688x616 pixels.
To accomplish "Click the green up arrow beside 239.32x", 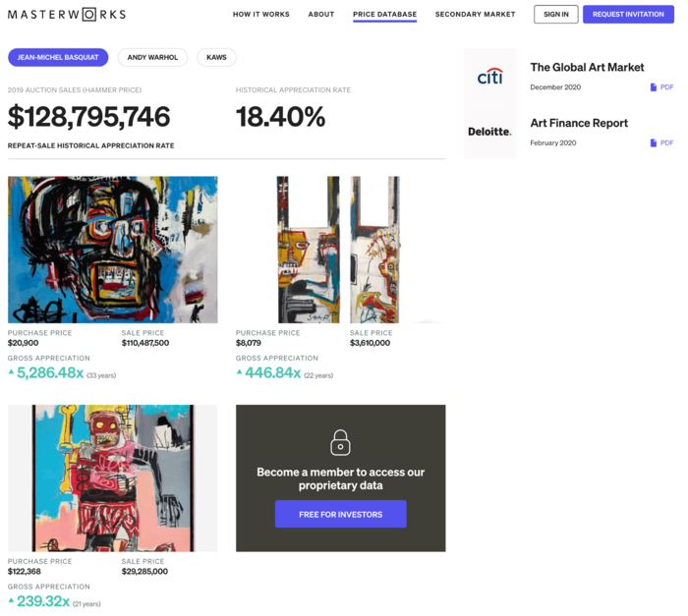I will (x=12, y=600).
